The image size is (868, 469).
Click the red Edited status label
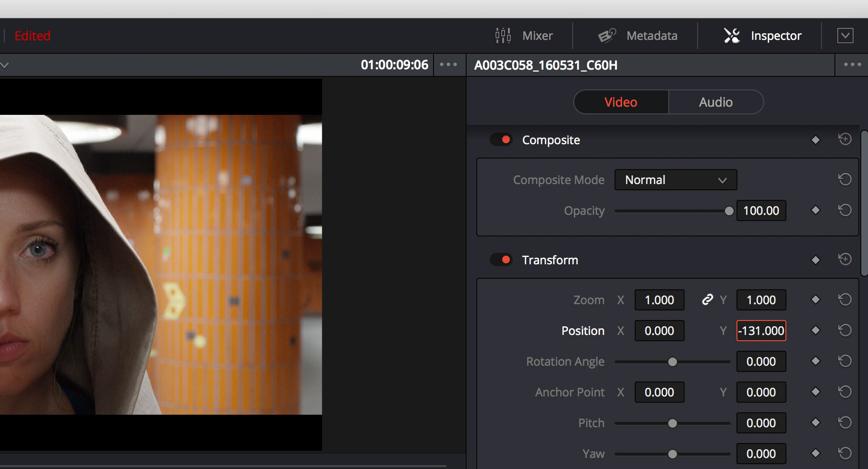(x=32, y=36)
